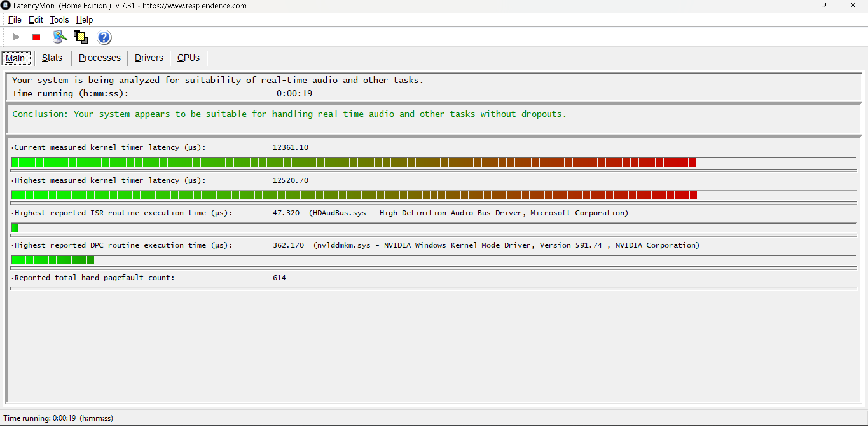The width and height of the screenshot is (868, 426).
Task: Restore down the window using the title bar button
Action: (823, 5)
